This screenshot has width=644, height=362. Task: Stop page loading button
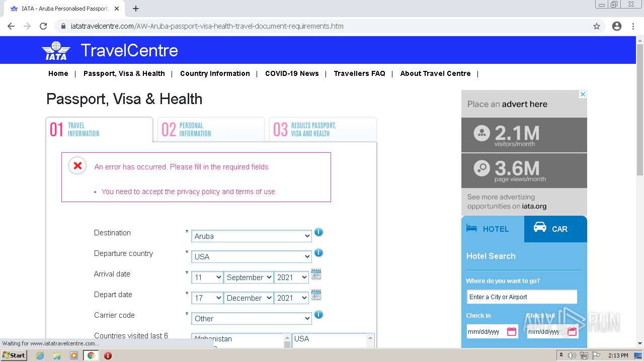click(x=43, y=26)
